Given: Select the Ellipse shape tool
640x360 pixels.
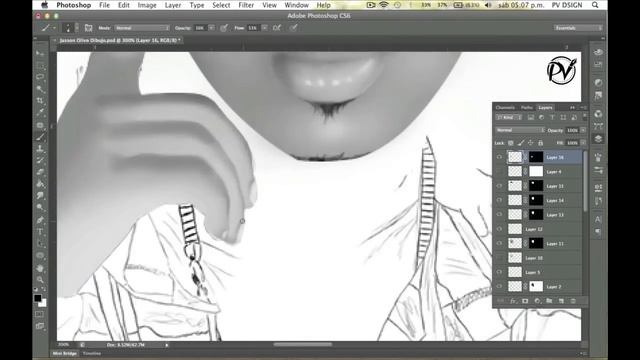Looking at the screenshot, I should tap(40, 256).
